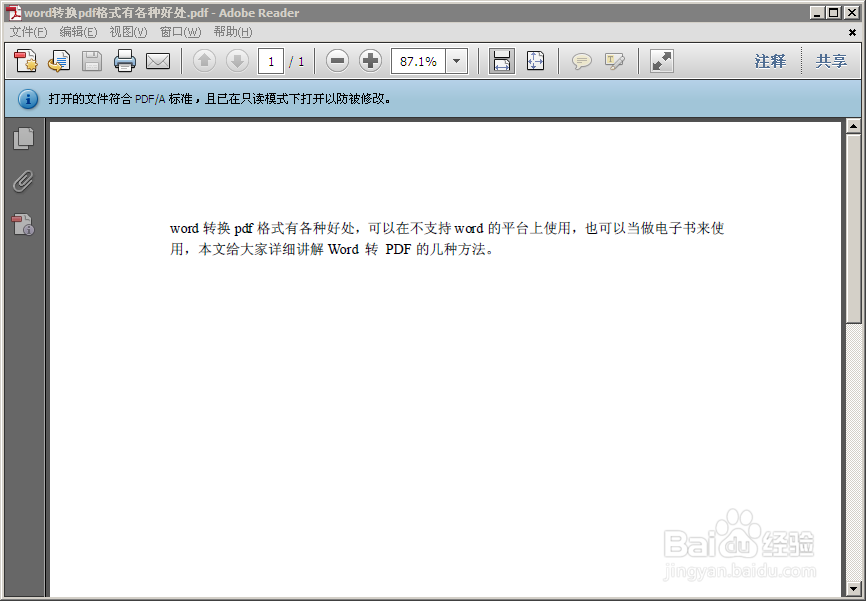Click the sign document toolbar icon
866x601 pixels.
[x=613, y=61]
